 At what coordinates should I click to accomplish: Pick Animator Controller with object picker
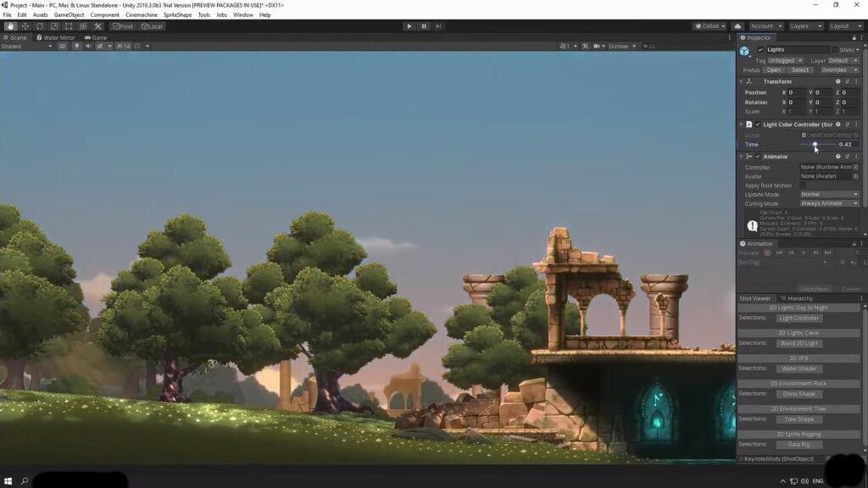[856, 167]
